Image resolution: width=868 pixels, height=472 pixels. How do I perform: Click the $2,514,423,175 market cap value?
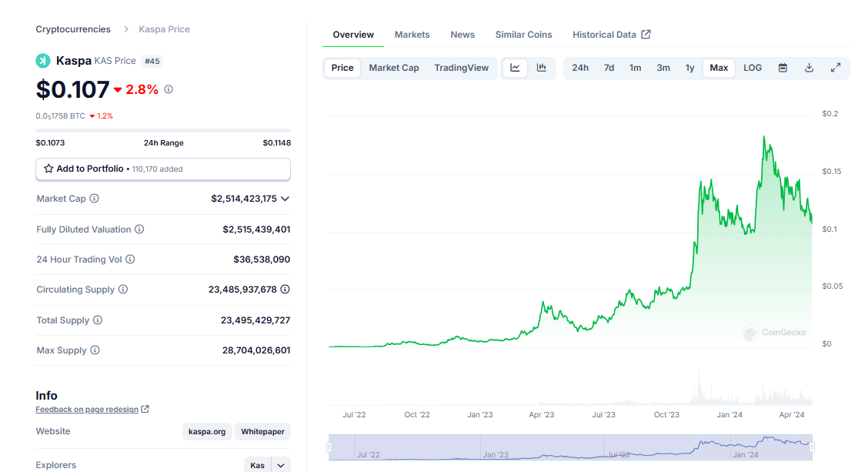click(244, 199)
